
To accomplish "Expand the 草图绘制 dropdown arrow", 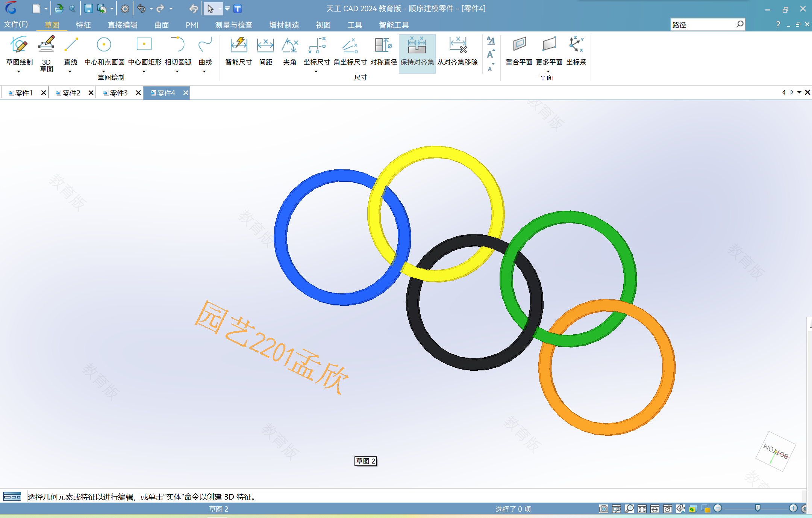I will click(18, 71).
